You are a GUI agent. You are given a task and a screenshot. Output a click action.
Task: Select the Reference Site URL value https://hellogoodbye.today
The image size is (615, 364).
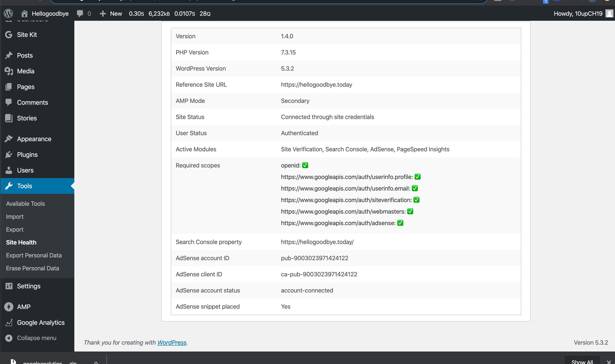316,85
